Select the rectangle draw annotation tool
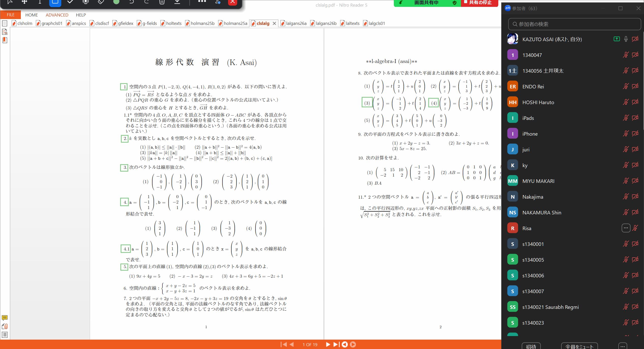This screenshot has width=644, height=349. (x=55, y=3)
